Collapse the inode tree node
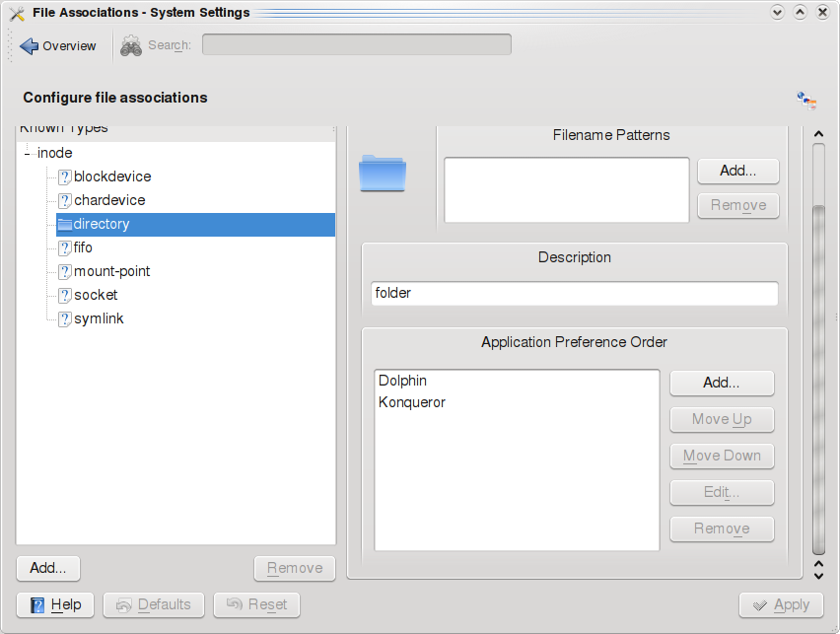This screenshot has width=840, height=634. point(27,154)
